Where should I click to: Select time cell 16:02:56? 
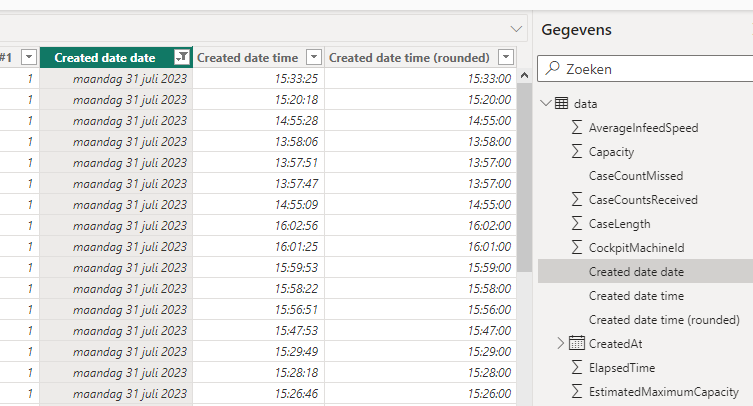click(259, 225)
